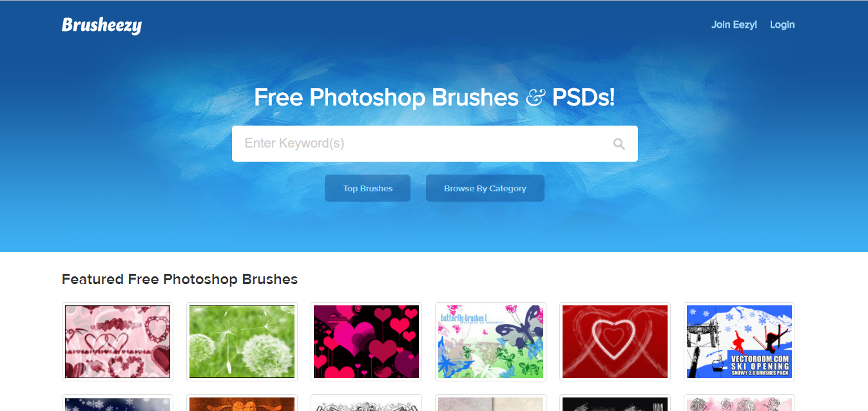Open the green dandelion brush thumbnail
The height and width of the screenshot is (411, 868).
coord(242,341)
